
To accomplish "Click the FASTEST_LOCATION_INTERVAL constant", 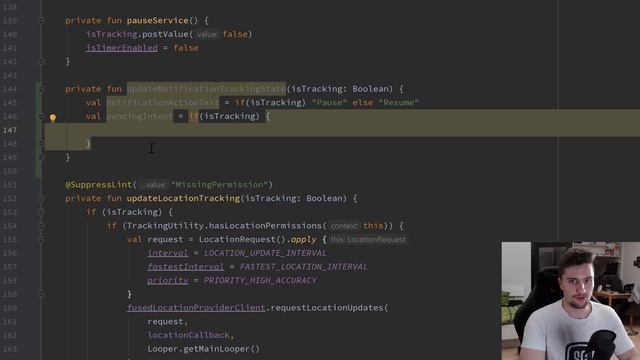I will (303, 267).
